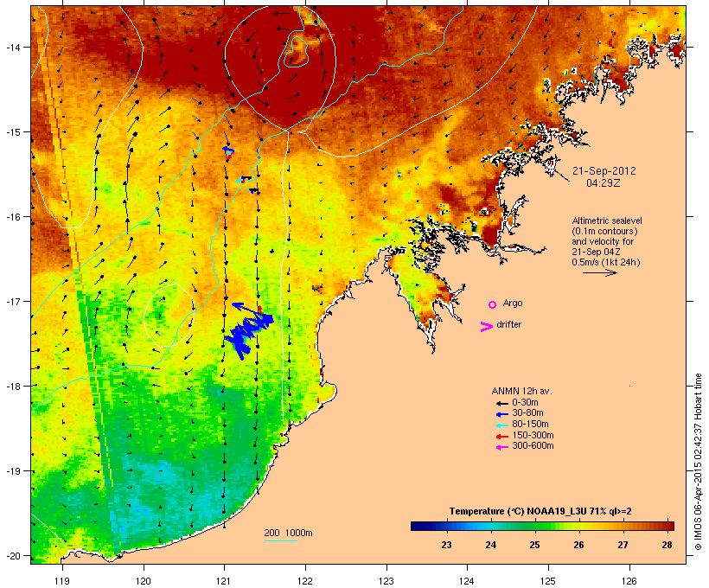Click the 0.5m/s (1kt 24h) scale text
This screenshot has width=709, height=588.
(x=606, y=262)
